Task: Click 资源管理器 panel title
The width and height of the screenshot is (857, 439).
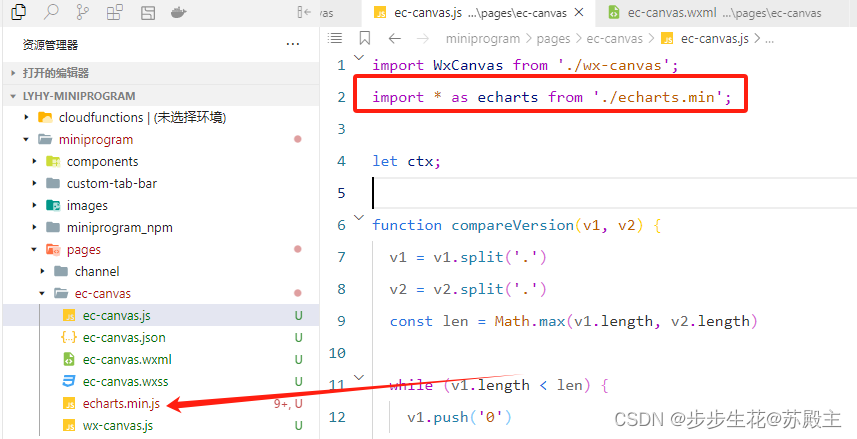Action: click(x=50, y=45)
